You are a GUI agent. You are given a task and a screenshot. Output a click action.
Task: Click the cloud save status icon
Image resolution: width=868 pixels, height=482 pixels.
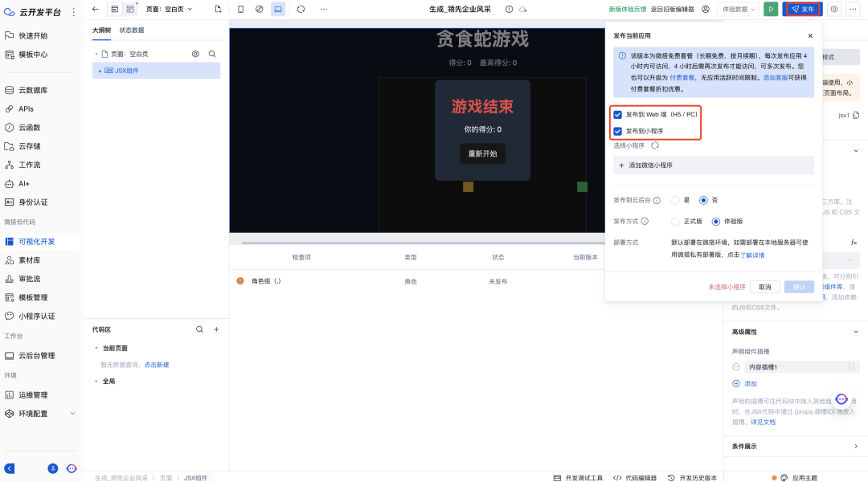(522, 9)
